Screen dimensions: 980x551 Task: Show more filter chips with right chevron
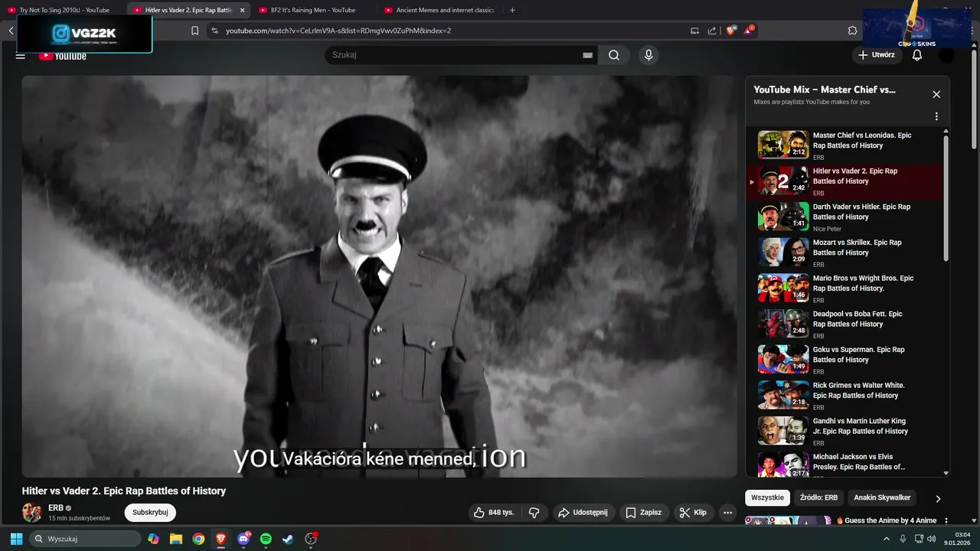point(938,498)
